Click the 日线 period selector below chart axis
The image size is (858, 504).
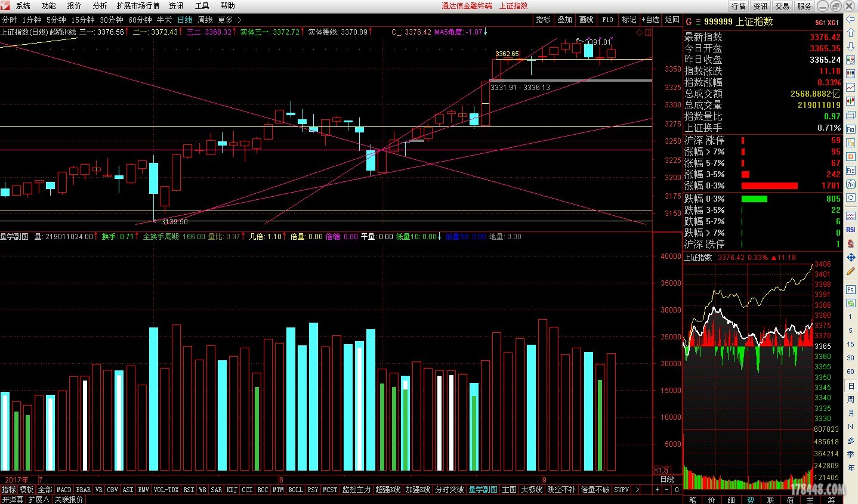pyautogui.click(x=667, y=480)
